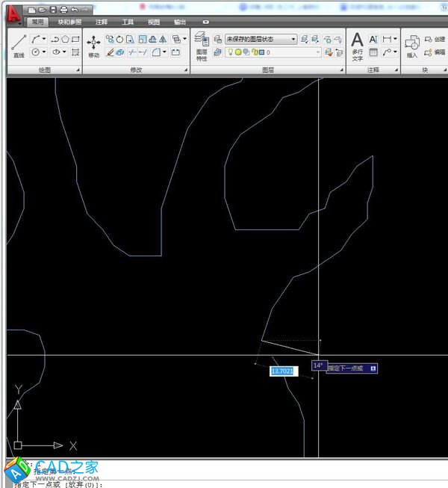
Task: Expand the Arc tool dropdown arrow
Action: click(44, 39)
